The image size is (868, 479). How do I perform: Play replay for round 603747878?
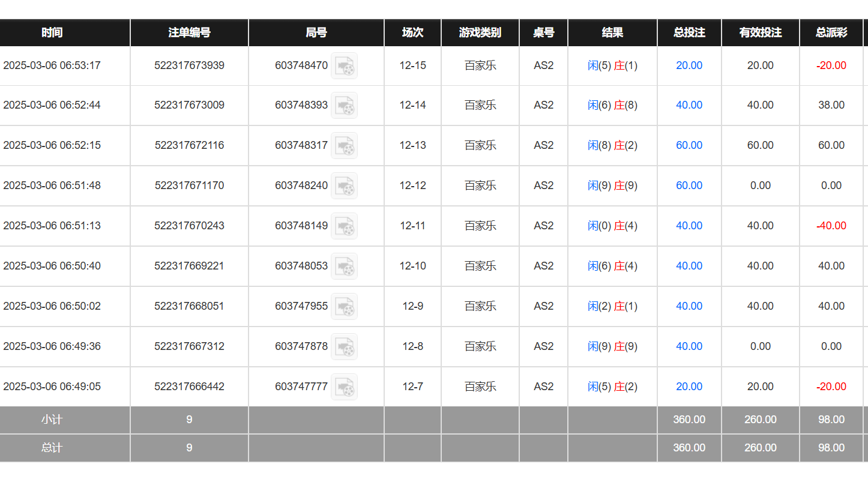pos(344,347)
